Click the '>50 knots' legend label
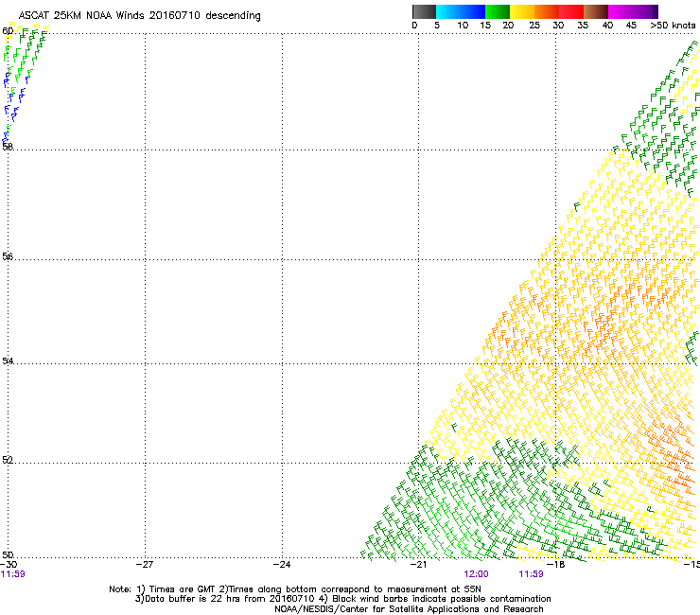Viewport: 700px width, 615px height. point(673,26)
